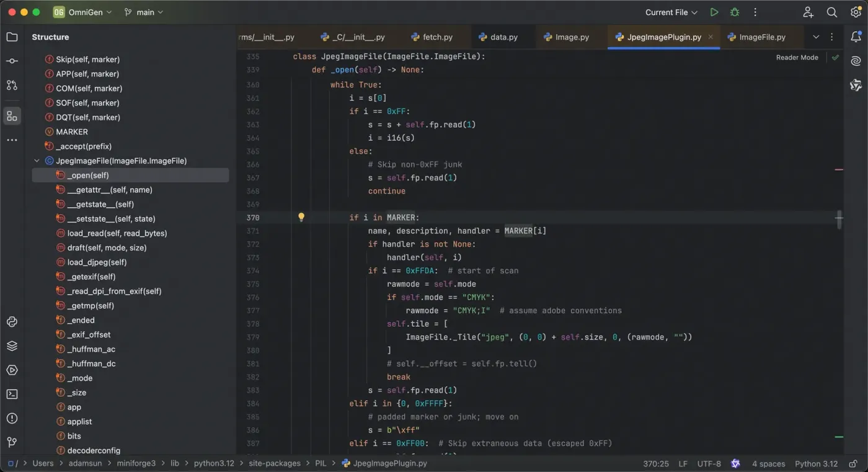Click the 370:25 cursor position indicator

click(655, 463)
